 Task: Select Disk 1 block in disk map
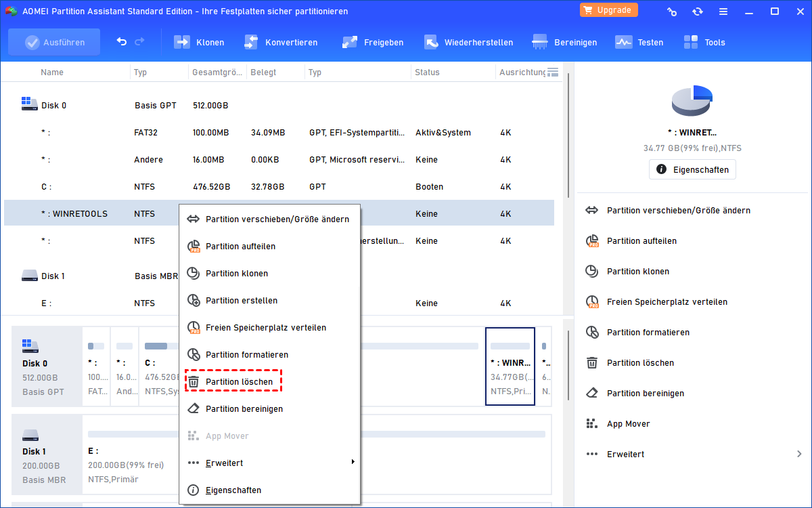coord(47,455)
